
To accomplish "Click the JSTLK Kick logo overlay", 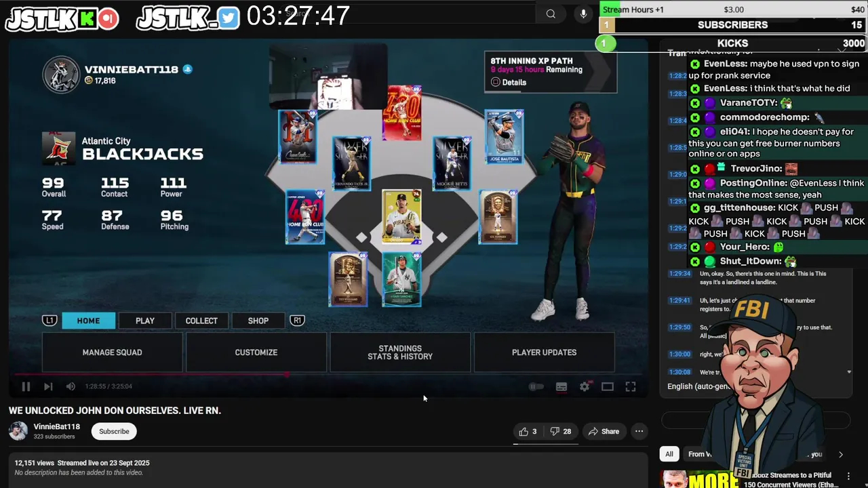I will (62, 18).
